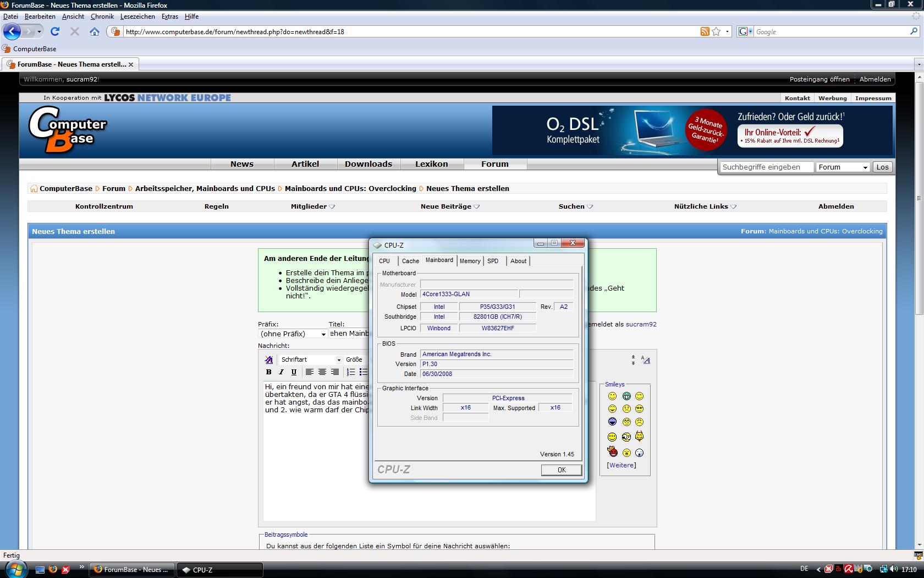Open the back/forward history dropdown arrow
This screenshot has height=578, width=924.
(39, 31)
